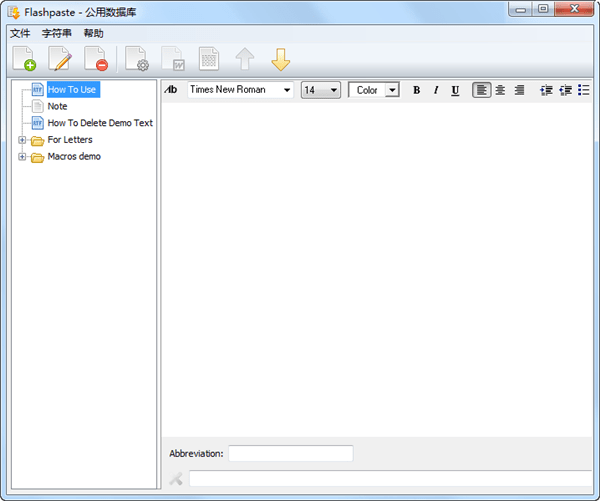Toggle bold formatting
This screenshot has width=600, height=501.
pyautogui.click(x=417, y=90)
